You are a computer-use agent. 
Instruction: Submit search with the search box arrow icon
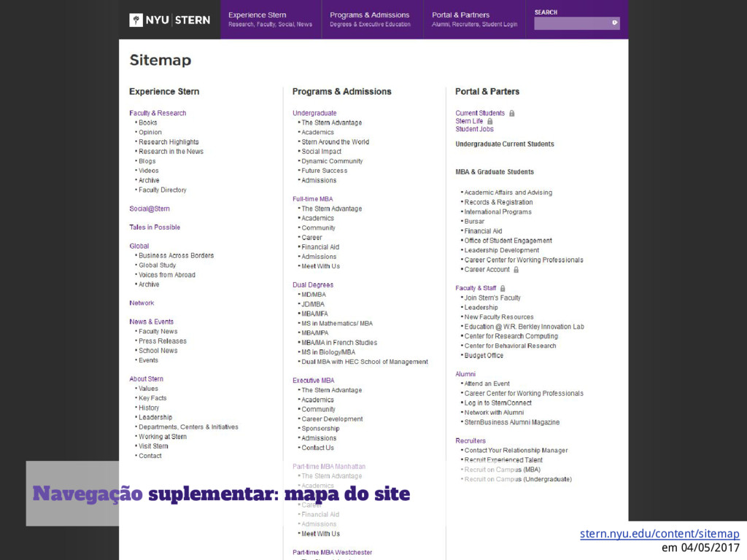point(614,23)
